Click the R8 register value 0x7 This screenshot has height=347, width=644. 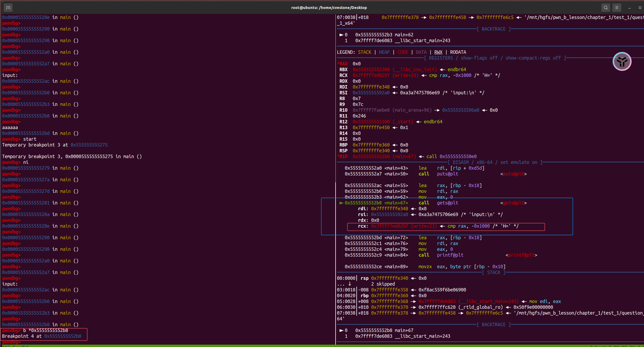coord(356,99)
